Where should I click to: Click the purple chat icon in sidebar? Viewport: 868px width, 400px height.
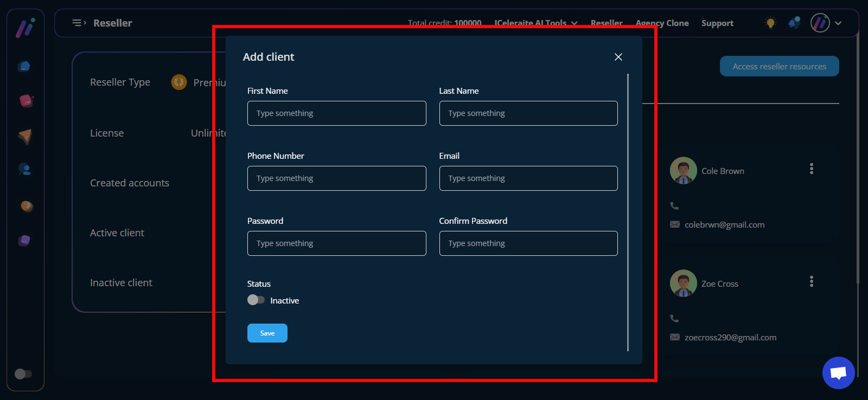24,240
